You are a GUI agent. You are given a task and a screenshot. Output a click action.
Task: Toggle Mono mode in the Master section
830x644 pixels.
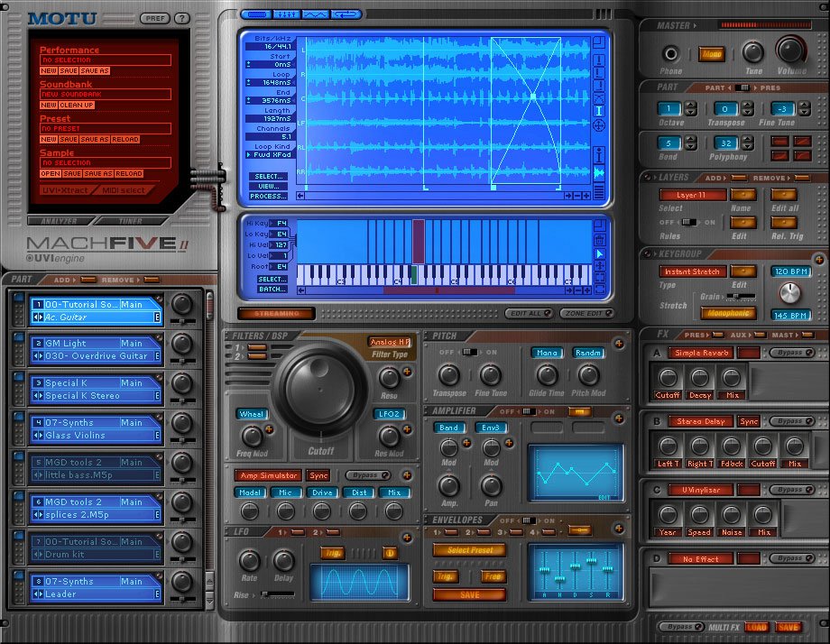[712, 54]
